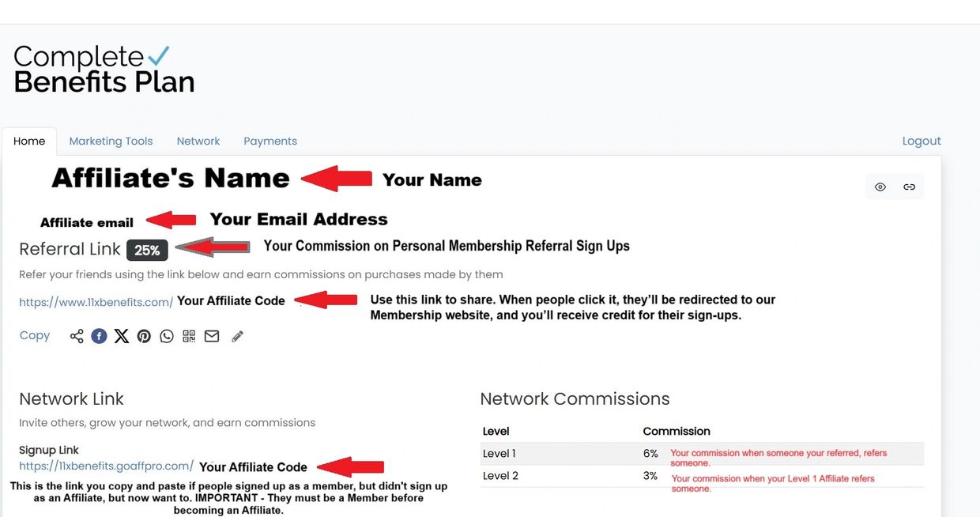Click the 25% commission badge

coord(147,250)
